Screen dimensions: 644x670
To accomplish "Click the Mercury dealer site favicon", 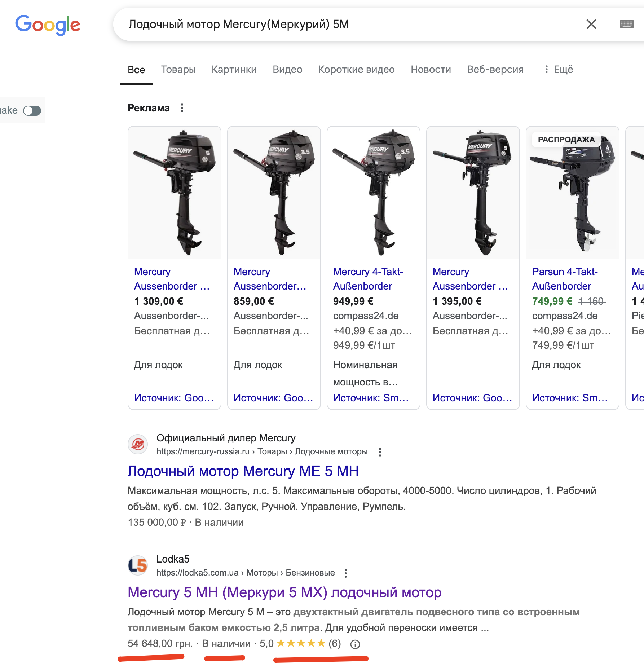I will [138, 444].
